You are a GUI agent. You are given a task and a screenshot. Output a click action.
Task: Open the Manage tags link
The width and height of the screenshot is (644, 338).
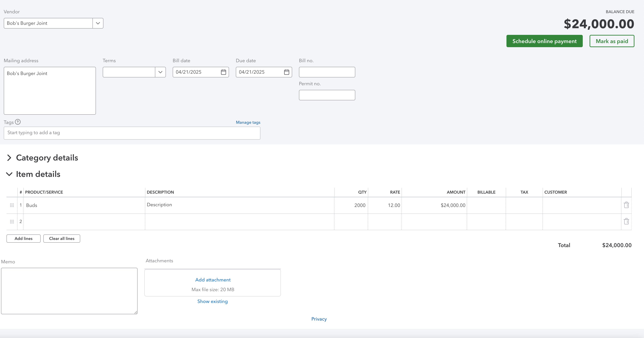pyautogui.click(x=248, y=122)
